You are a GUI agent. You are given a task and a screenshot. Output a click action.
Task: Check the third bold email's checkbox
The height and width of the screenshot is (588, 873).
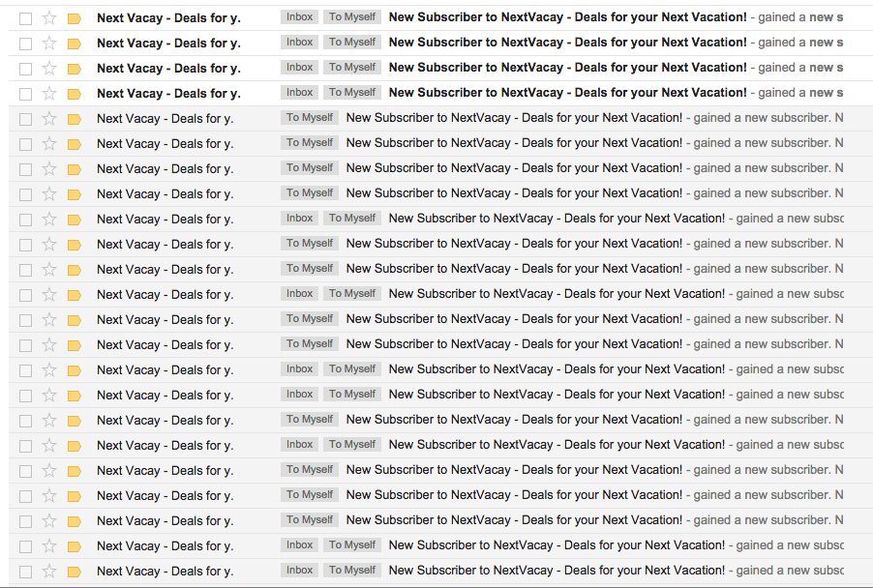(x=25, y=69)
